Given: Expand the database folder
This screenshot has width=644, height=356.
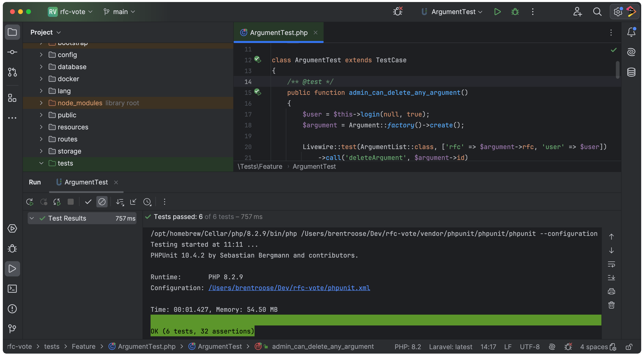Looking at the screenshot, I should click(41, 67).
